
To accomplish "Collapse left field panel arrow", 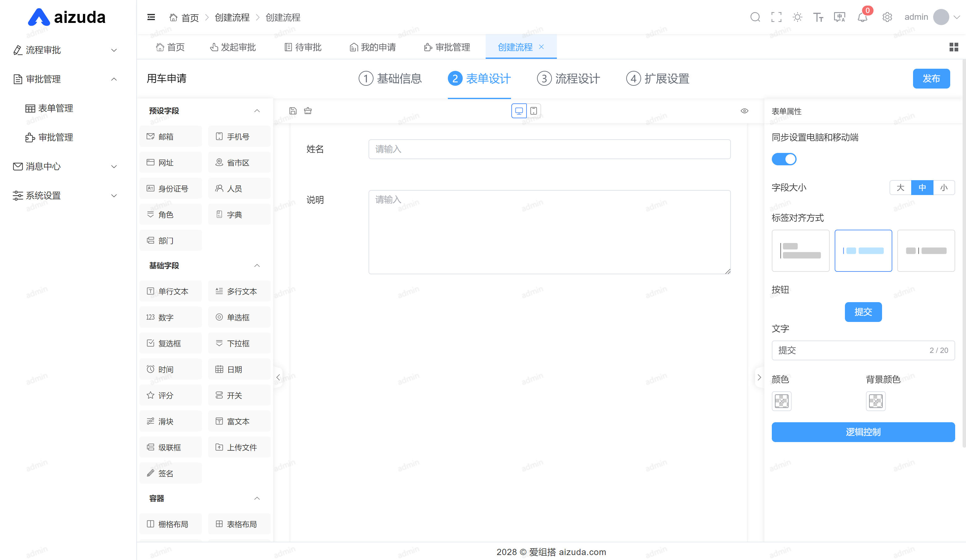I will pos(278,377).
